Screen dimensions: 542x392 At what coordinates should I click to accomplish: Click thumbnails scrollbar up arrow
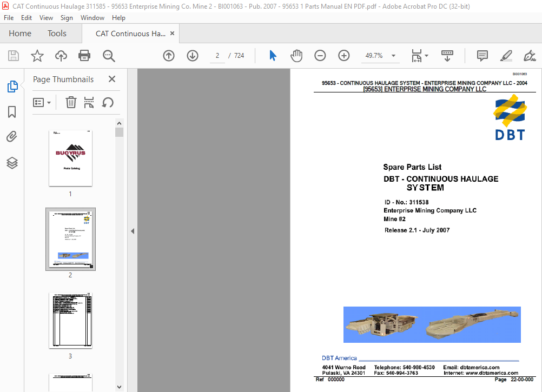pos(119,123)
